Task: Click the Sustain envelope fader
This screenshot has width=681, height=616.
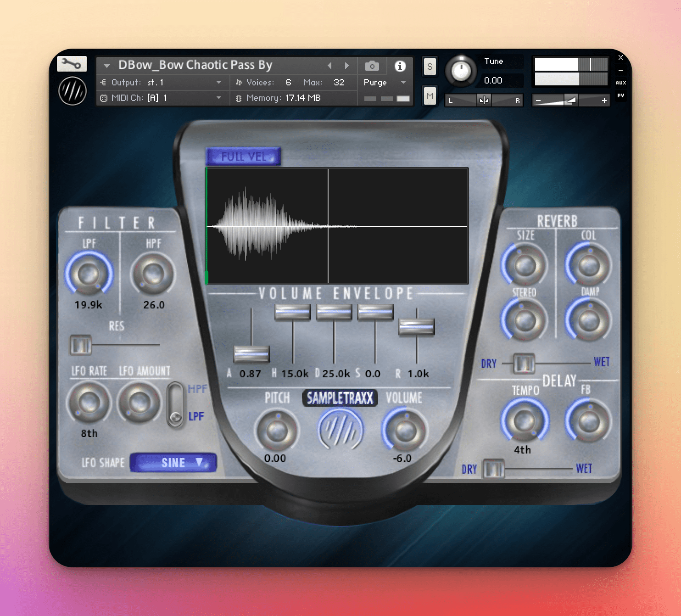Action: [x=375, y=313]
